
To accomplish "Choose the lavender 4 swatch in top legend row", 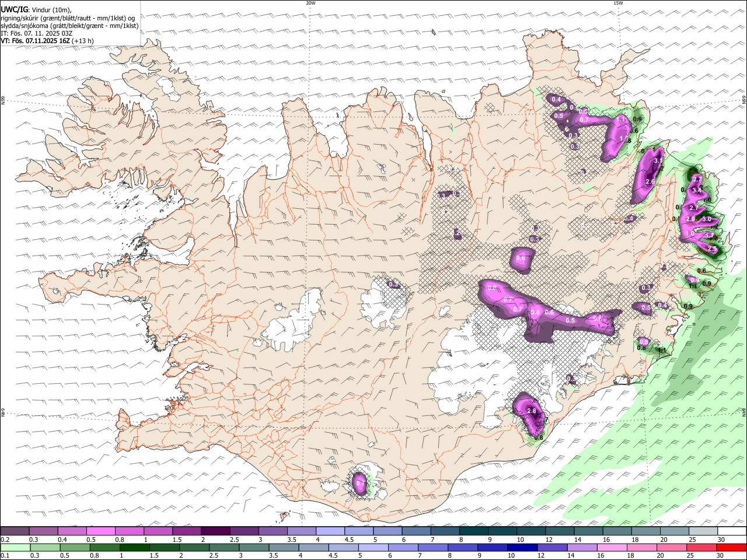I will tap(330, 531).
